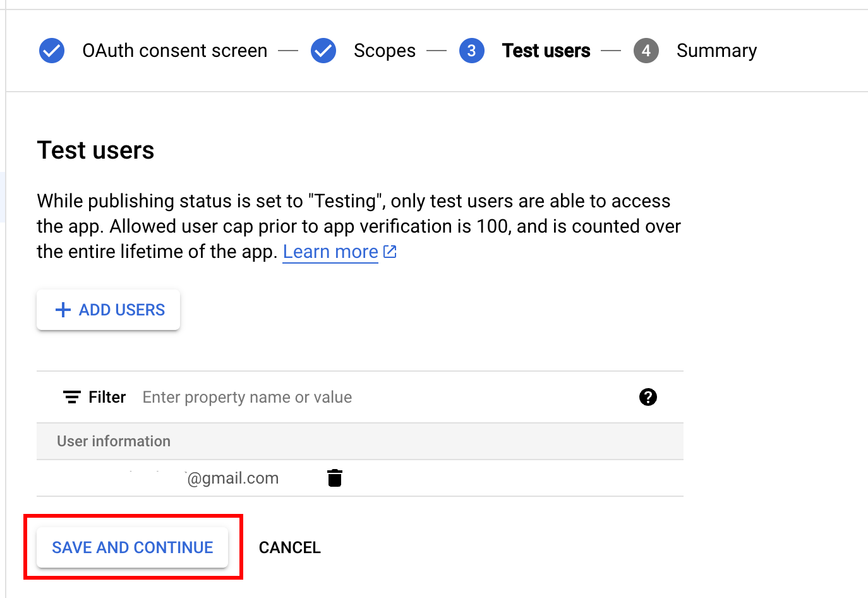Open the help icon beside the filter bar
This screenshot has height=598, width=868.
coord(648,397)
